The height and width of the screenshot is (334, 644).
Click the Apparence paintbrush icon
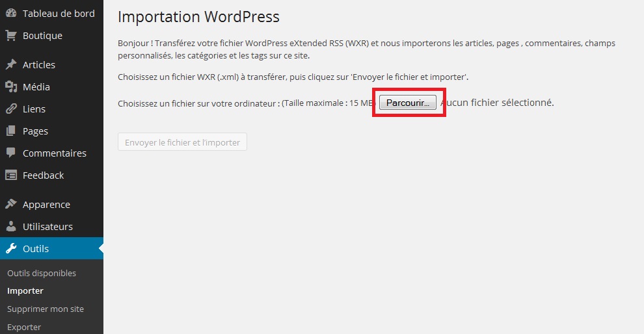click(11, 205)
